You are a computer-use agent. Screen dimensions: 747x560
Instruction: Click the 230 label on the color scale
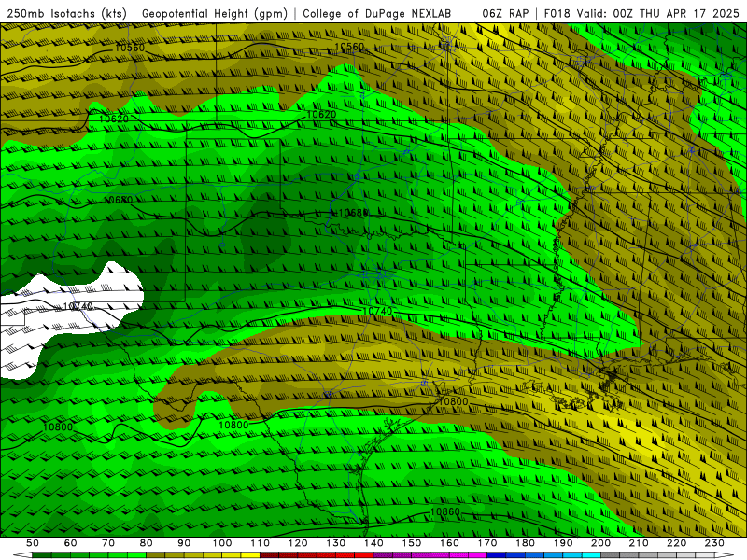(x=714, y=543)
